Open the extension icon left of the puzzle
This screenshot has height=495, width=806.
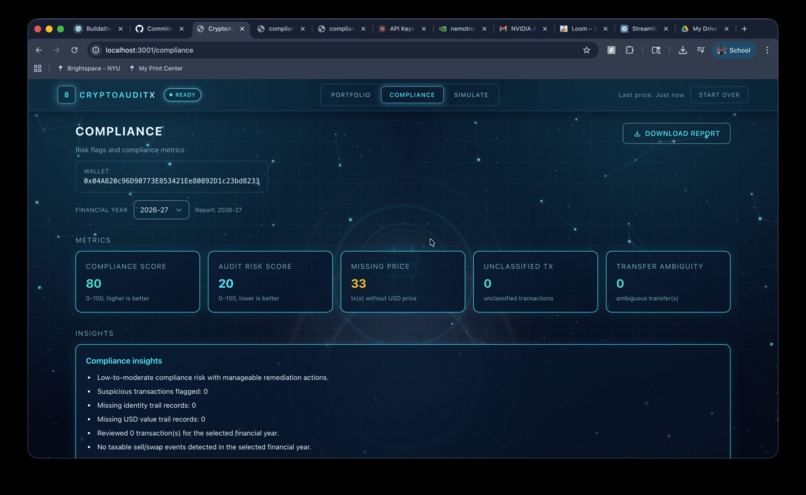(611, 50)
